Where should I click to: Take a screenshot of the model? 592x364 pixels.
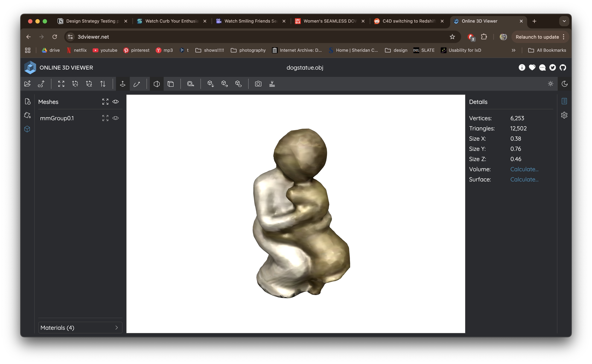(x=258, y=84)
